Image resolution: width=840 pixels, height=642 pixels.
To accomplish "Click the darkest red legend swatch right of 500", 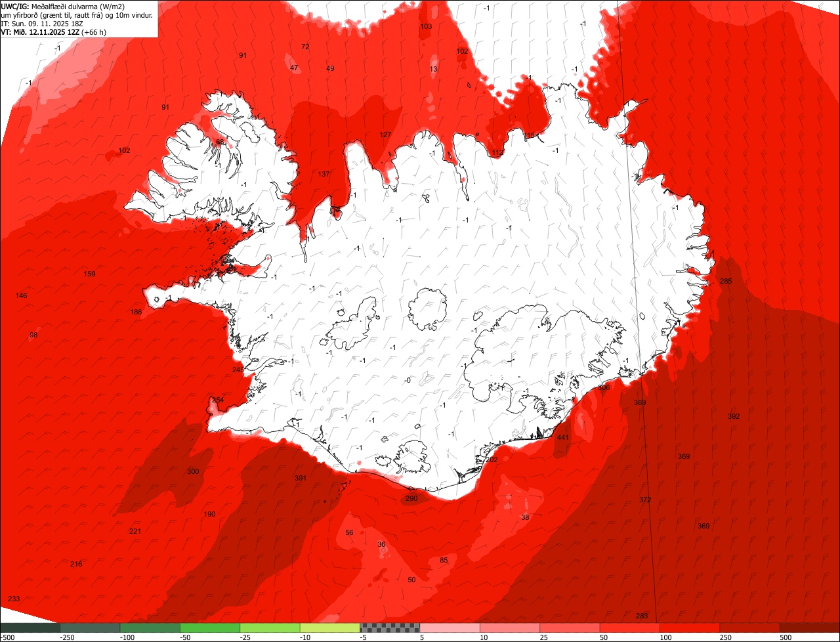I will coord(810,628).
